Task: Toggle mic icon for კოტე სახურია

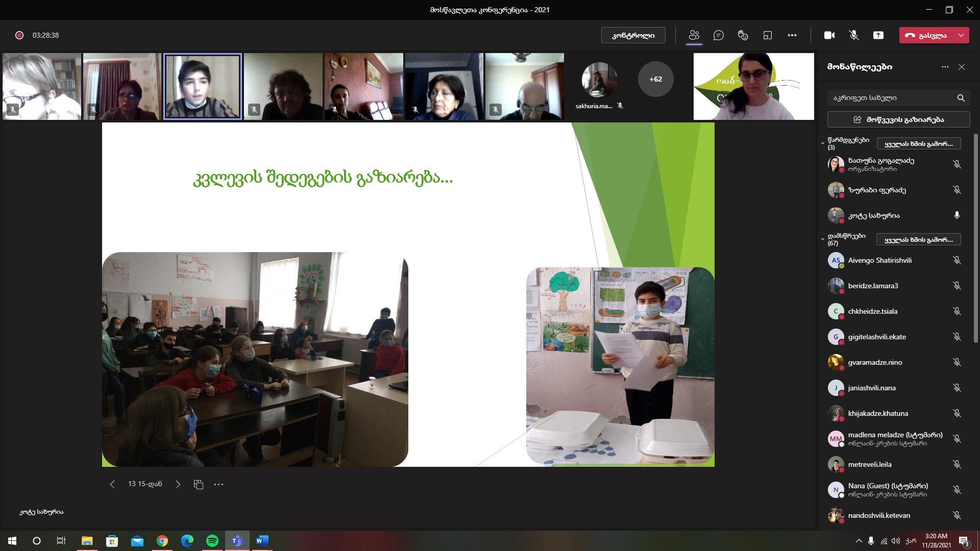Action: [x=957, y=215]
